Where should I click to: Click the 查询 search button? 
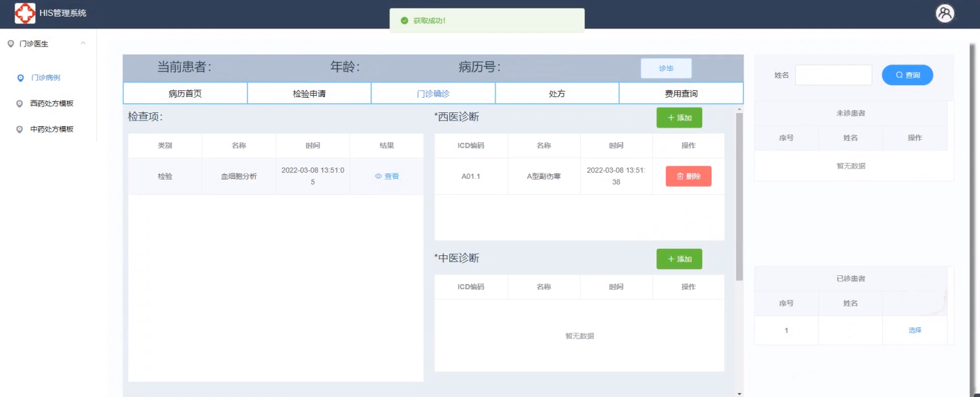[x=907, y=75]
